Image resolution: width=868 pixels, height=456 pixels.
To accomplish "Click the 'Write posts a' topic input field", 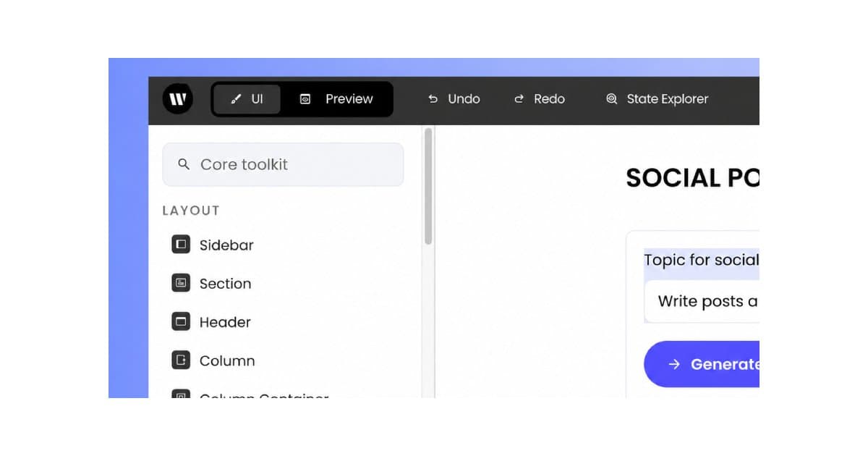I will click(x=702, y=301).
